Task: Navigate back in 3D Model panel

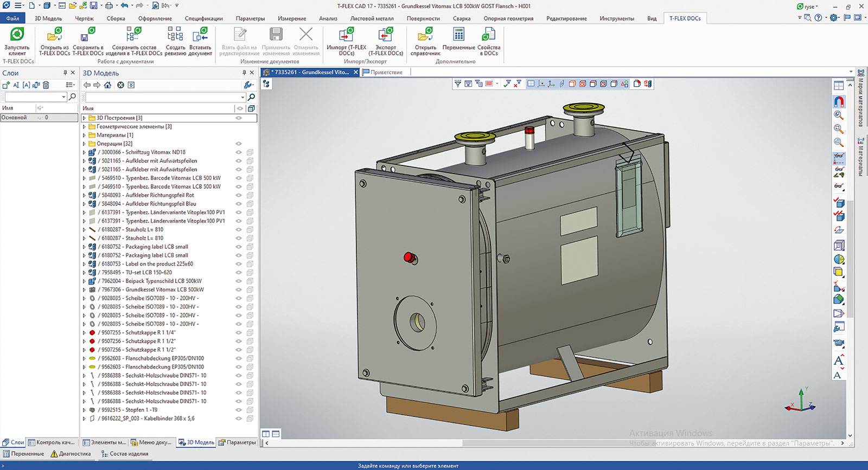Action: tap(87, 85)
